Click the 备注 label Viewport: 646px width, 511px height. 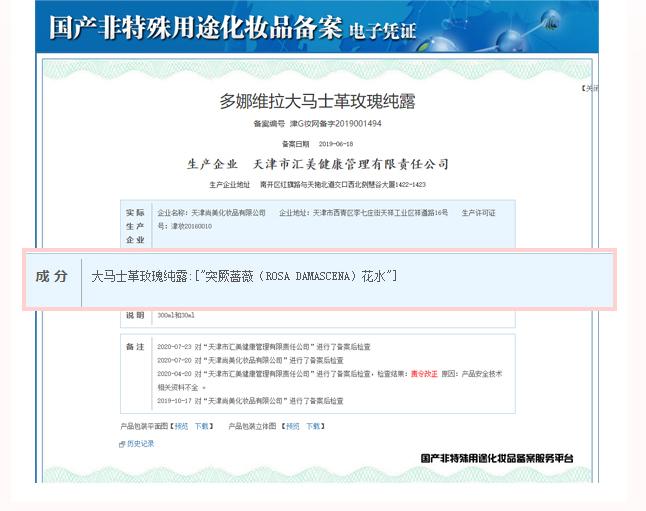[135, 347]
